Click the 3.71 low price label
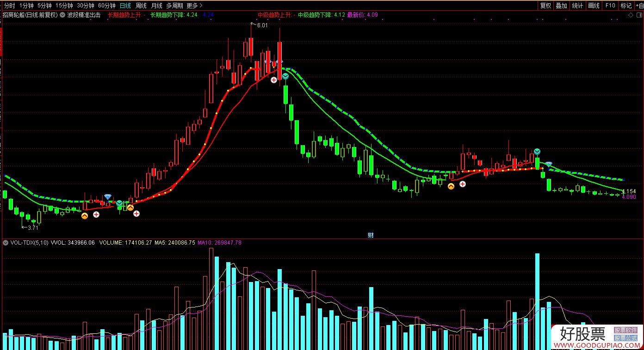Viewport: 644px width, 350px height. pyautogui.click(x=33, y=227)
